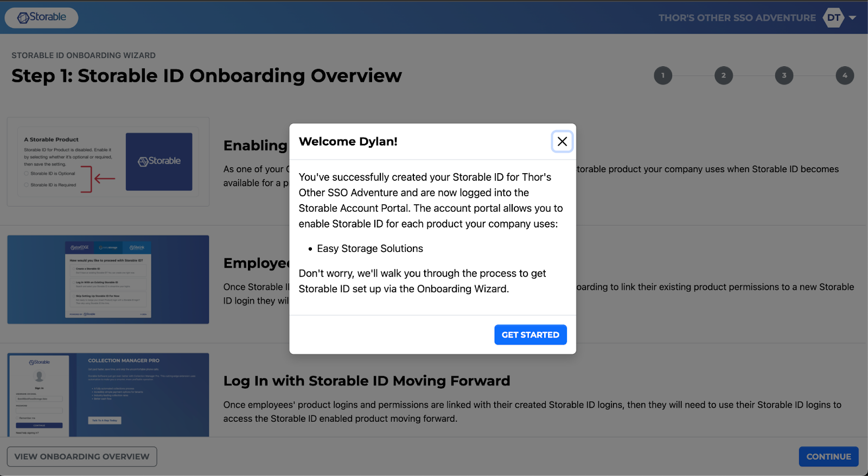Screen dimensions: 868x476
Task: Open View Onboarding Overview
Action: coord(82,456)
